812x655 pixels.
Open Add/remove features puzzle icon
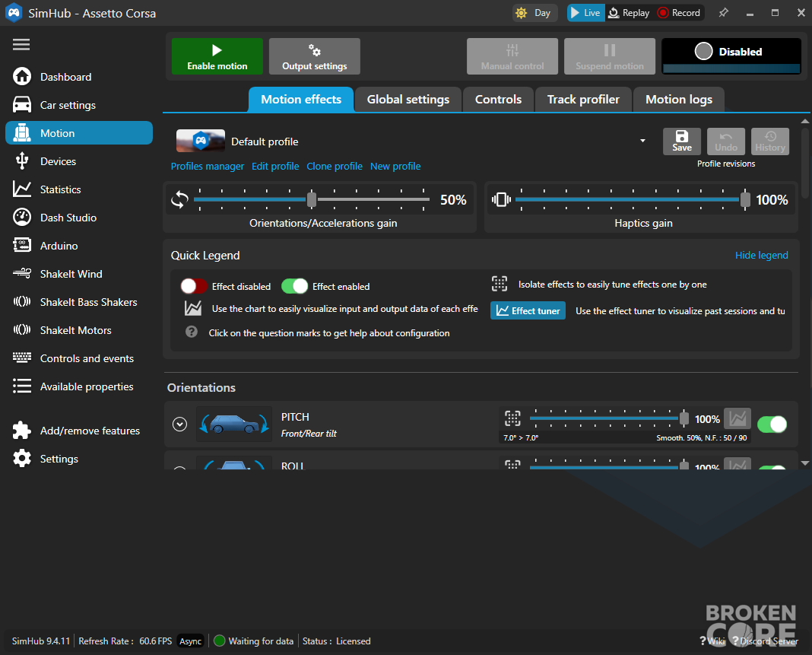tap(22, 431)
